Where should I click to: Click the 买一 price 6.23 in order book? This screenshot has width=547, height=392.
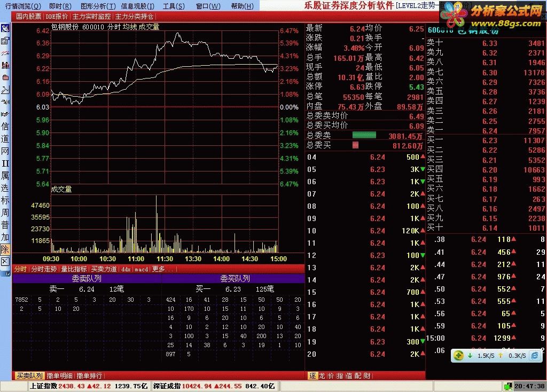[490, 140]
